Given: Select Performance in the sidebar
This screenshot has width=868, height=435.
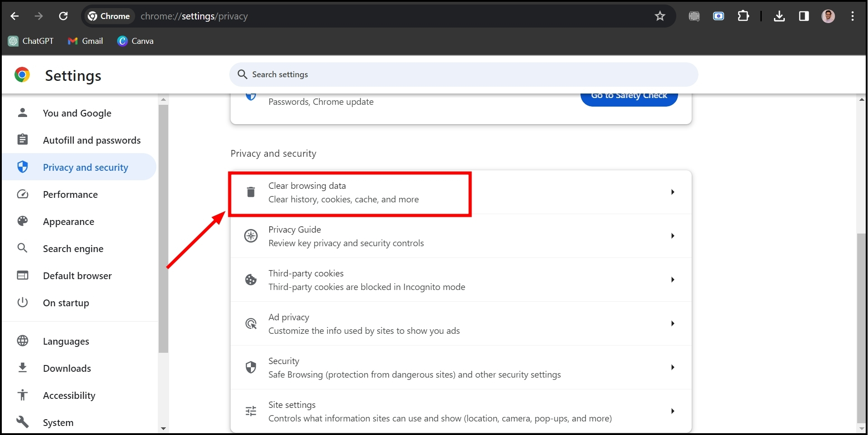Looking at the screenshot, I should pyautogui.click(x=70, y=195).
